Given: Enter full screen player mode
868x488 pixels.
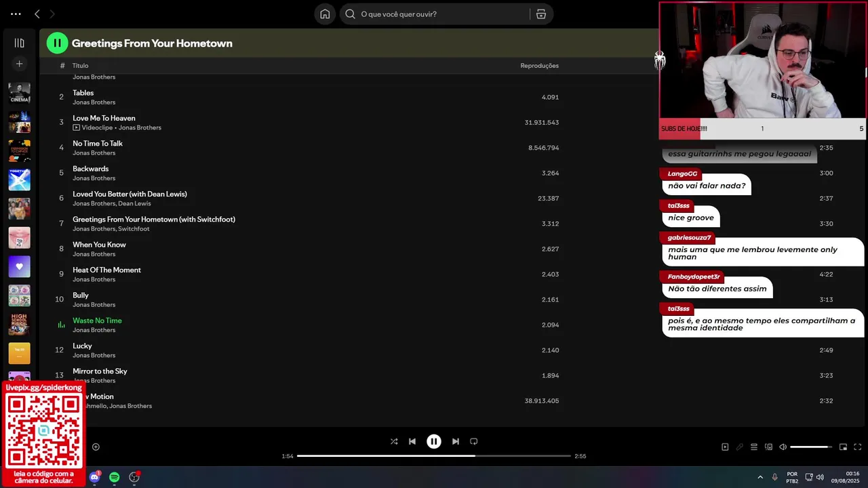Looking at the screenshot, I should (x=858, y=447).
